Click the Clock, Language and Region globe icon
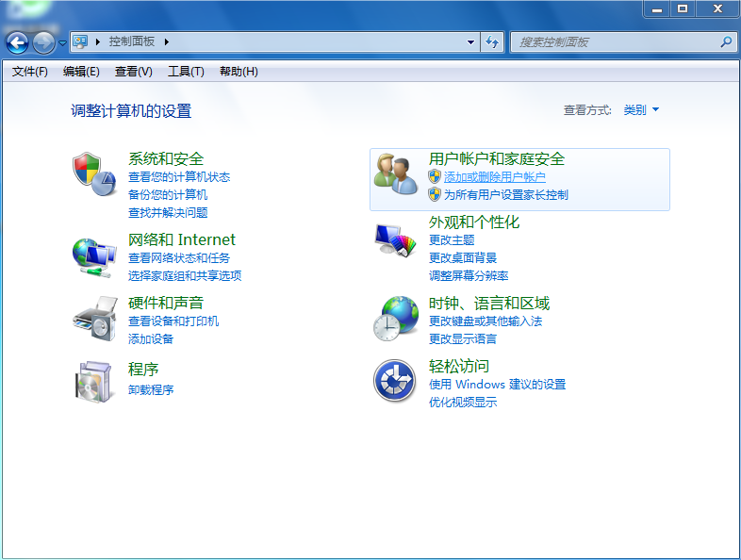The image size is (741, 560). pyautogui.click(x=396, y=318)
